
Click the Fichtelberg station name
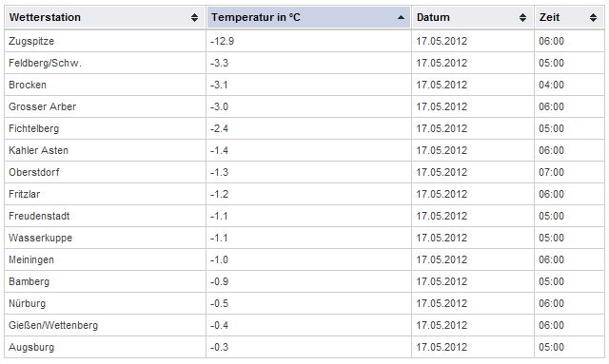pos(34,129)
